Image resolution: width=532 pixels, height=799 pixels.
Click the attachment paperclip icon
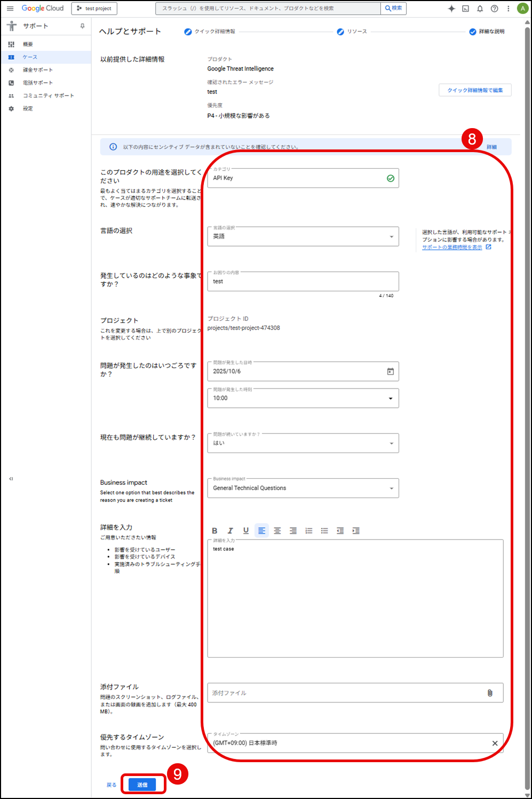tap(489, 693)
